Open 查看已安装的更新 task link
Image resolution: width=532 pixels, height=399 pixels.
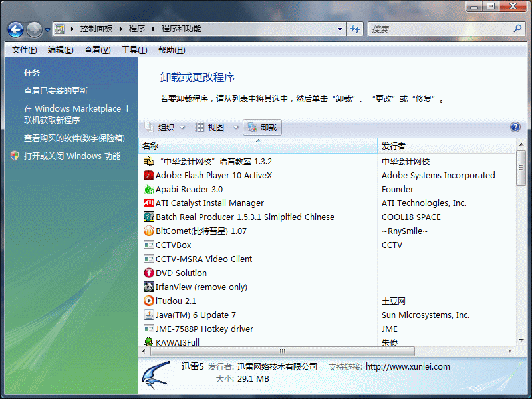coord(56,91)
